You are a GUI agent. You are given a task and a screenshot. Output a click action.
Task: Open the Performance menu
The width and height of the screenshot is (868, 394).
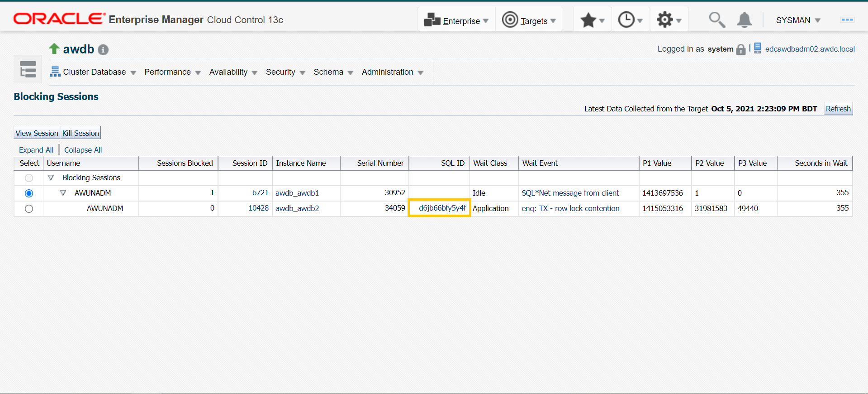point(172,72)
